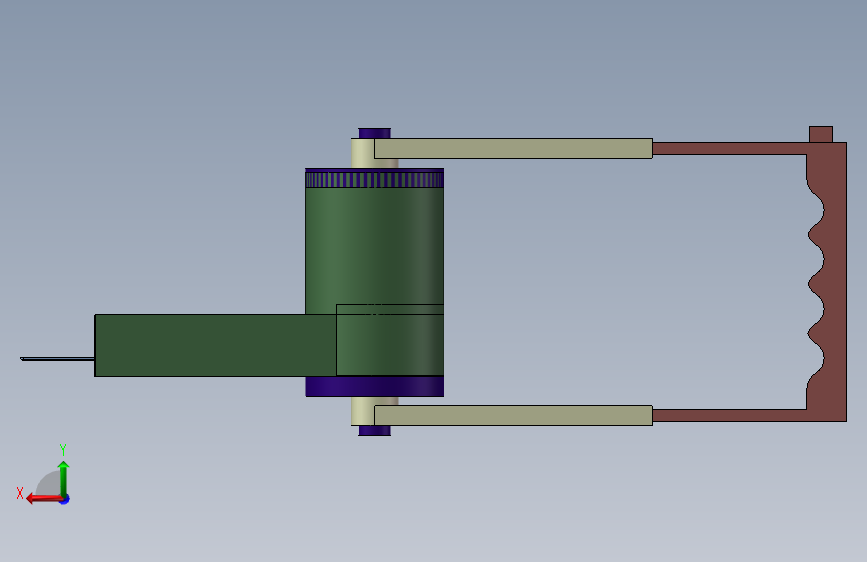Select the lower beige horizontal bar
The width and height of the screenshot is (867, 562).
pos(513,415)
